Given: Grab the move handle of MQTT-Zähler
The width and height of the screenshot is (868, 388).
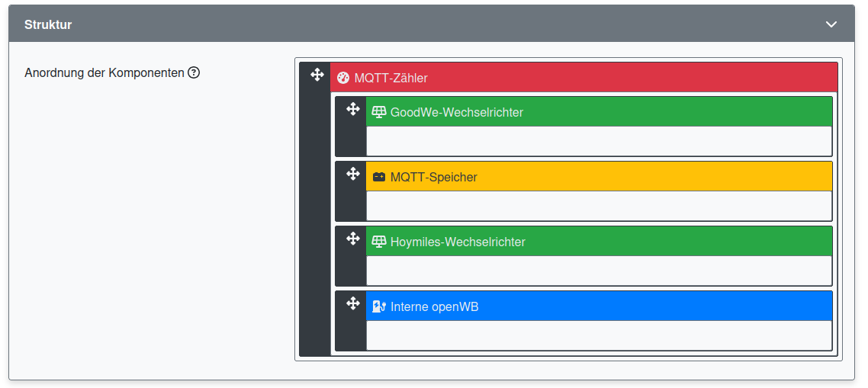Looking at the screenshot, I should 317,75.
